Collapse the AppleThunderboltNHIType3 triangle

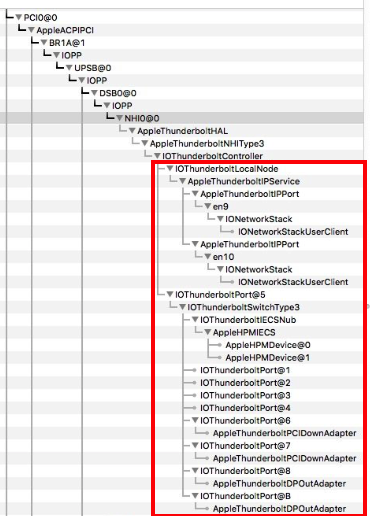pyautogui.click(x=145, y=143)
